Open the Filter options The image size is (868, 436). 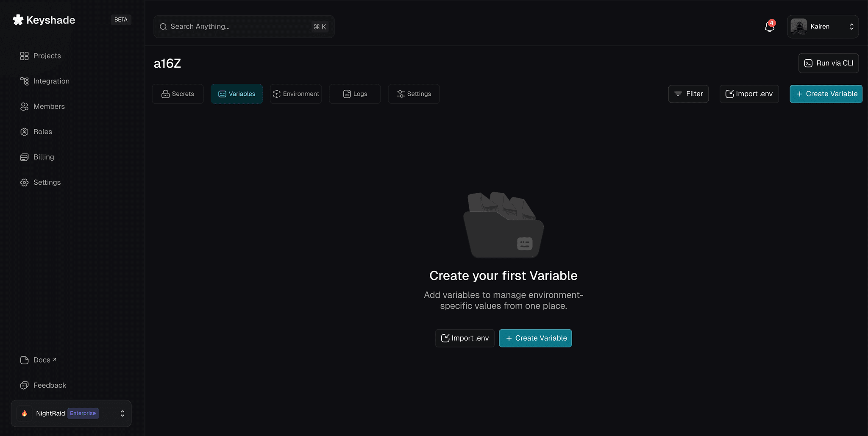688,94
